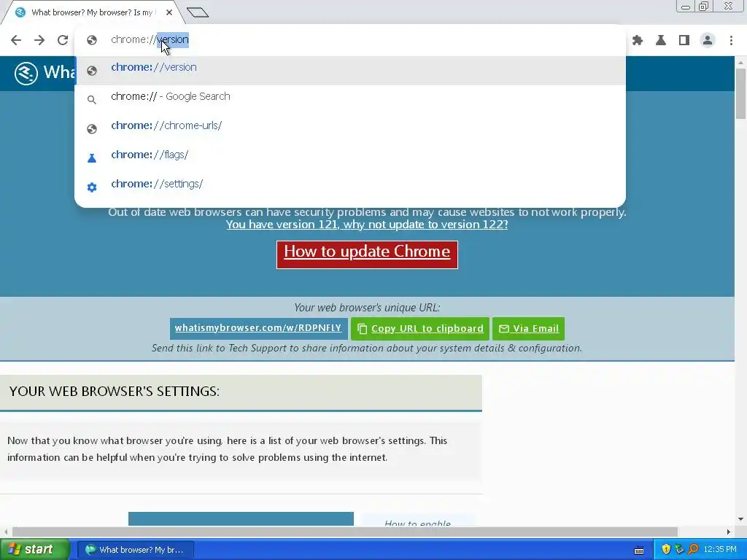Go back with the browser back arrow
The width and height of the screenshot is (747, 560).
[x=16, y=40]
